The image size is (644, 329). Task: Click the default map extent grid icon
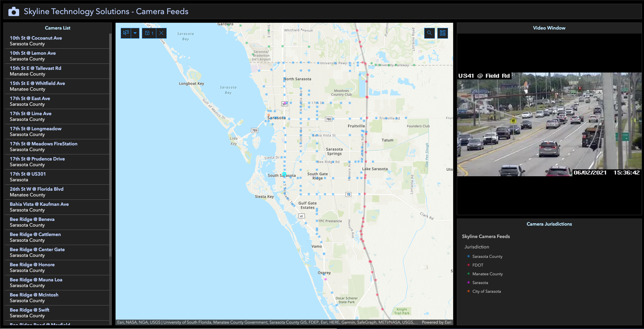coord(443,33)
